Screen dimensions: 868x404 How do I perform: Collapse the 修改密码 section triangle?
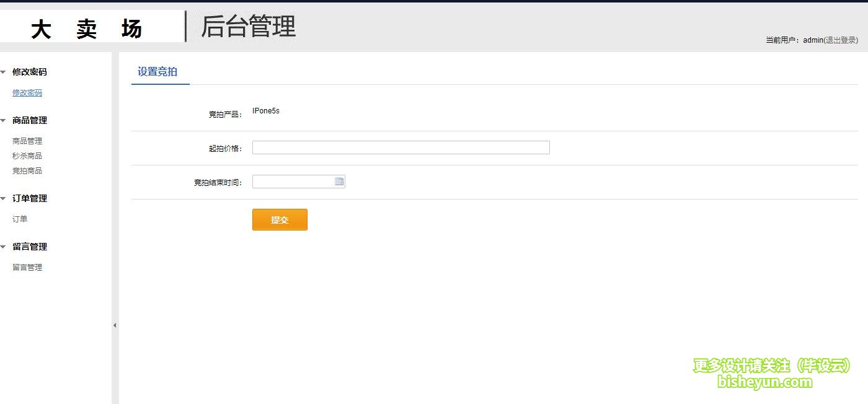3,72
